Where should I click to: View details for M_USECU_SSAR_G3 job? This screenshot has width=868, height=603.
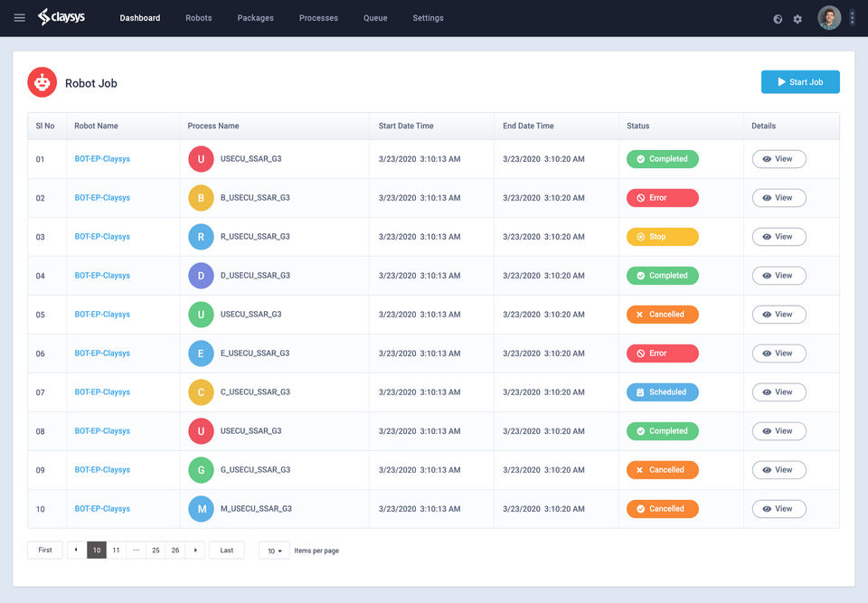tap(778, 509)
